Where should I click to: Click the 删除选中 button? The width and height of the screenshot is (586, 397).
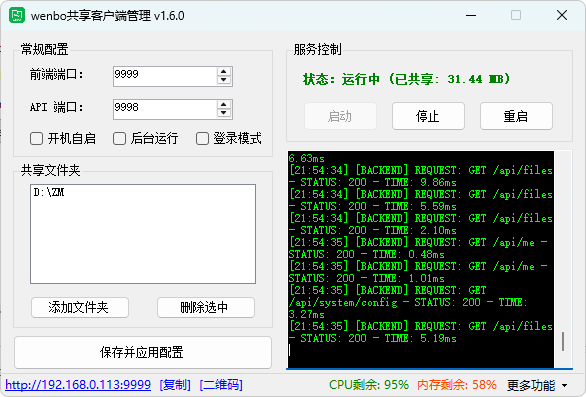tap(206, 308)
